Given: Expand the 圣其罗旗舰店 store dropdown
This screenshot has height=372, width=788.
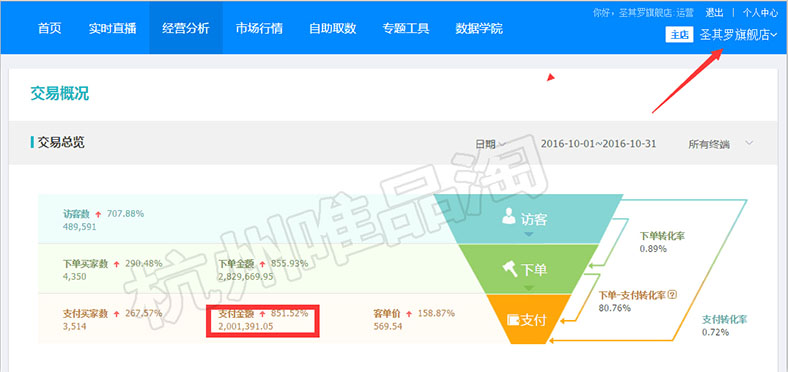Looking at the screenshot, I should (739, 35).
